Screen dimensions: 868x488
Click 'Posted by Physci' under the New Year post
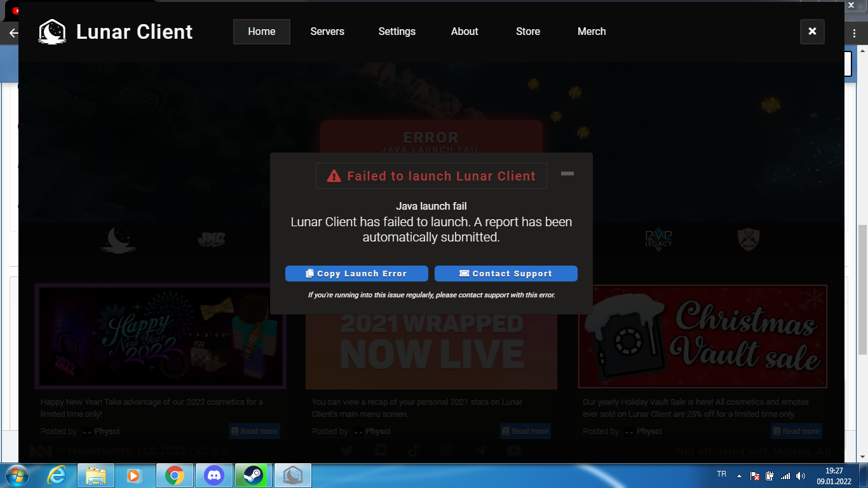[x=80, y=431]
